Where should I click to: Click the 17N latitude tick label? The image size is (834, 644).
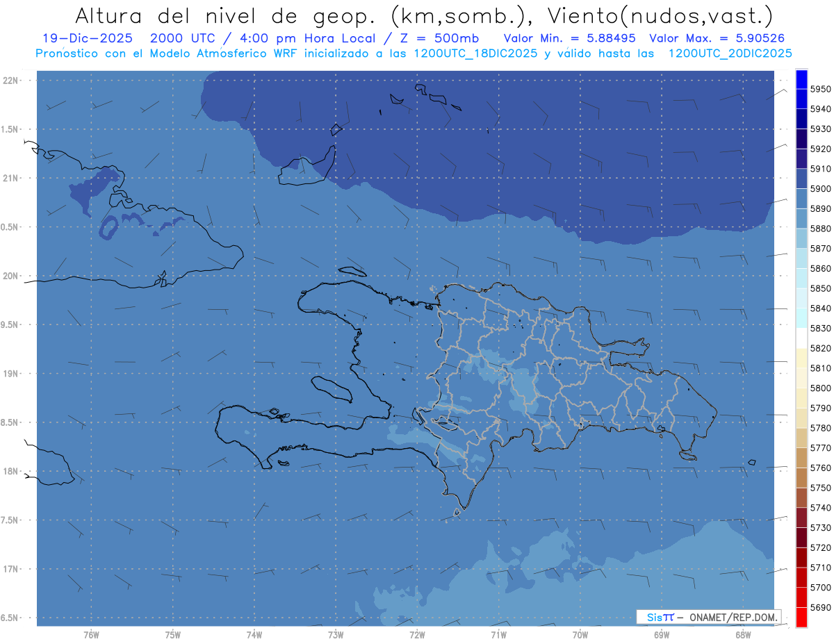(x=10, y=569)
